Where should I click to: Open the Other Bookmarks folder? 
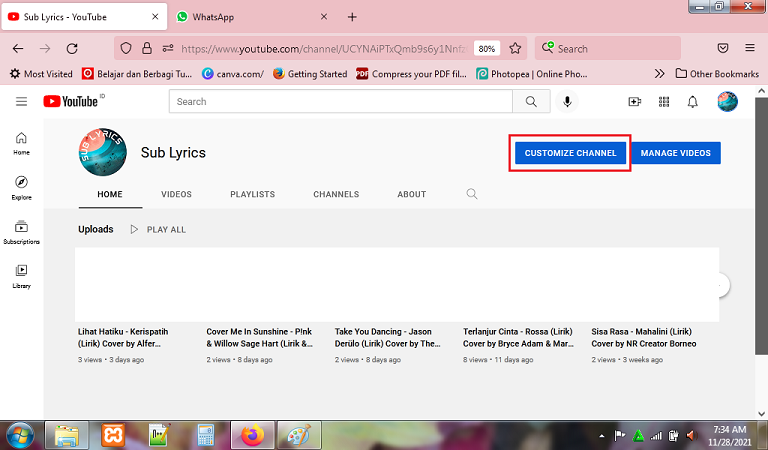coord(717,73)
